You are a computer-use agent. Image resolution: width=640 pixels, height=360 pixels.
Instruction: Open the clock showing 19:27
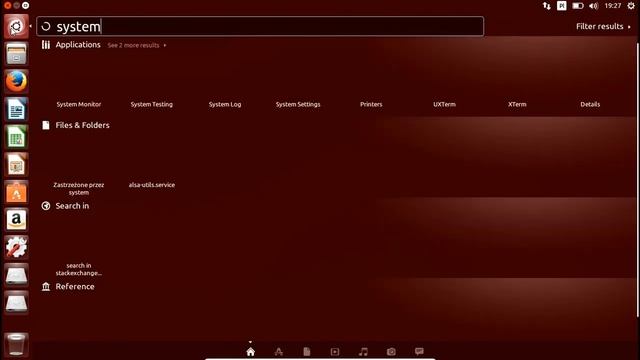(x=613, y=6)
